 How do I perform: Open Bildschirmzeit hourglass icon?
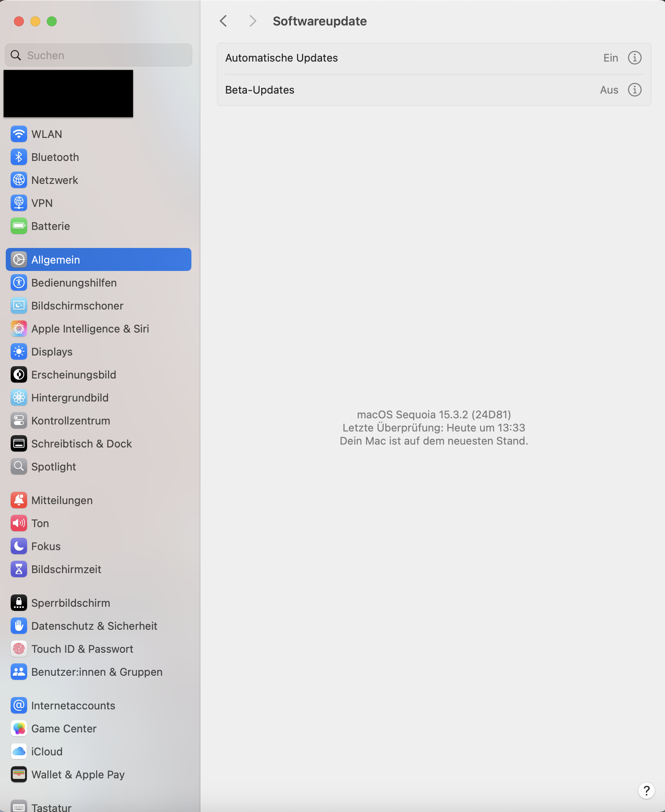click(x=19, y=569)
